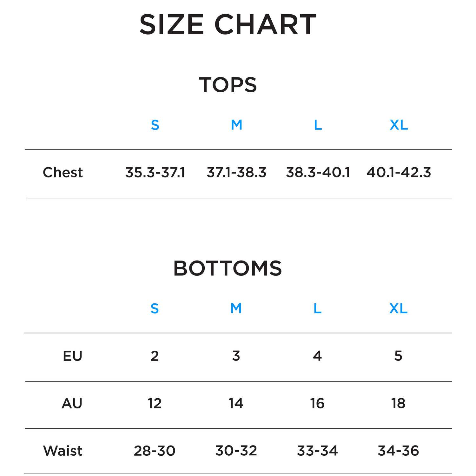This screenshot has height=476, width=476.
Task: Click the Waist row label
Action: tap(63, 451)
